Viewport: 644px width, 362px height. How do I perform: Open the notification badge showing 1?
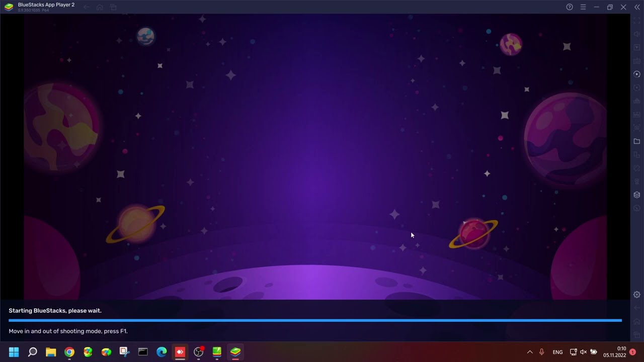coord(633,352)
